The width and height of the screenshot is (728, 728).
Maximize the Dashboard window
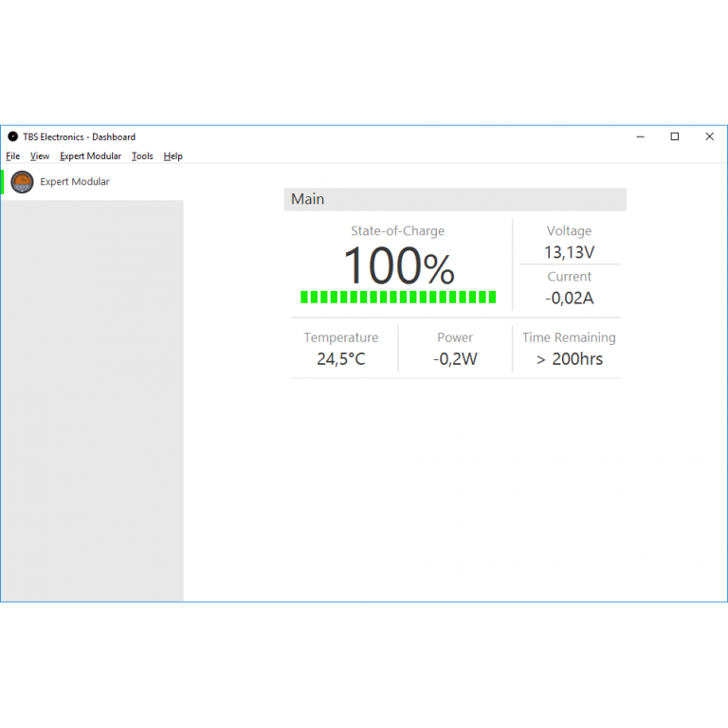click(675, 136)
